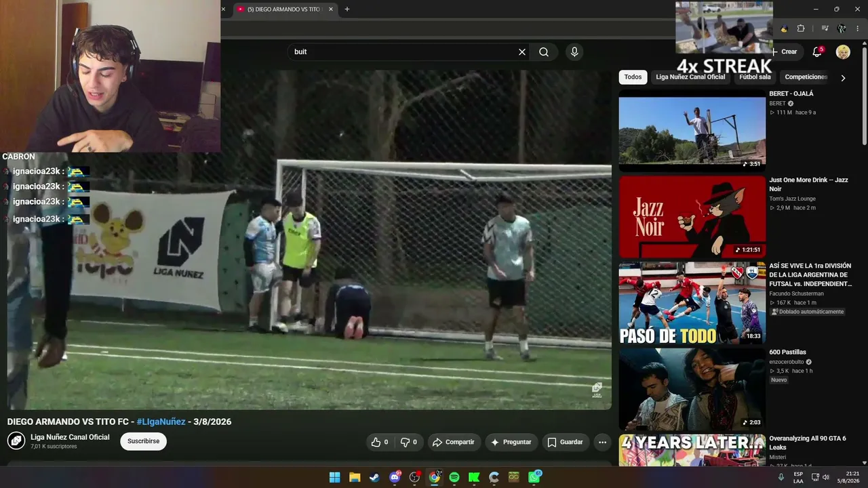Subscribe to Liga Nuñez Canal Oficial
This screenshot has height=488, width=868.
(x=144, y=441)
